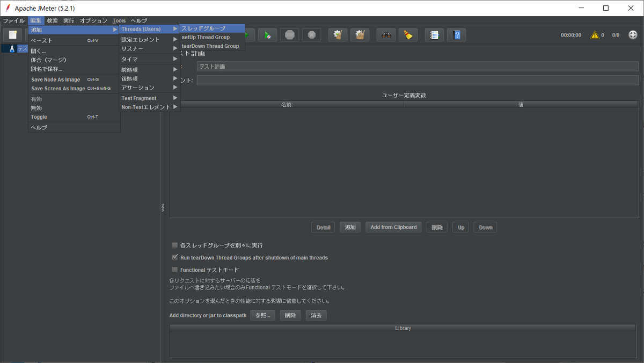Open Function Helper list icon
The image size is (644, 363).
pos(435,35)
